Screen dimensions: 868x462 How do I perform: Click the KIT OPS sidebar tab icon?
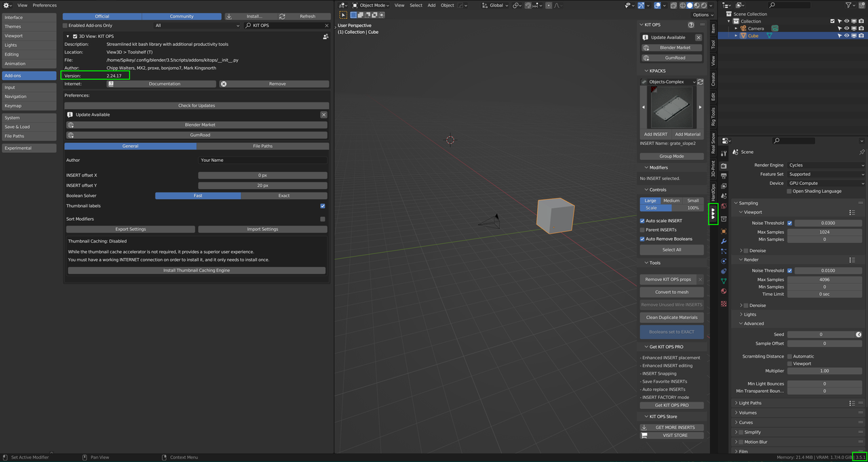[713, 214]
